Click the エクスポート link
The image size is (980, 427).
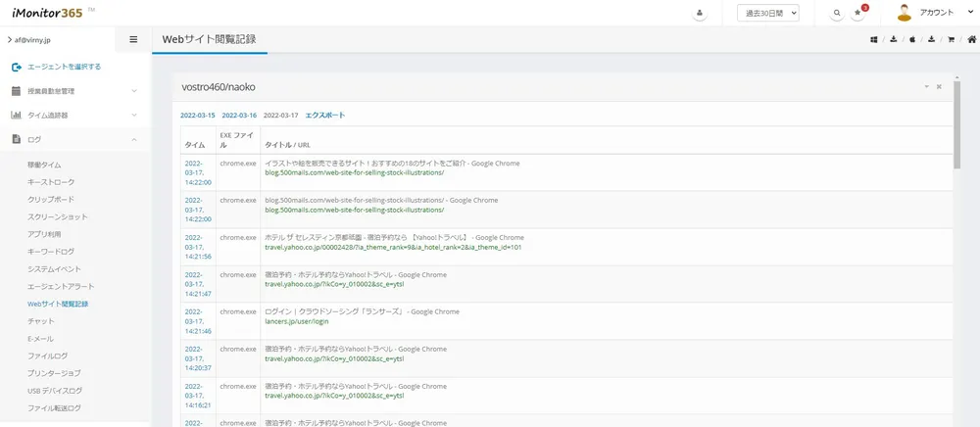click(325, 116)
